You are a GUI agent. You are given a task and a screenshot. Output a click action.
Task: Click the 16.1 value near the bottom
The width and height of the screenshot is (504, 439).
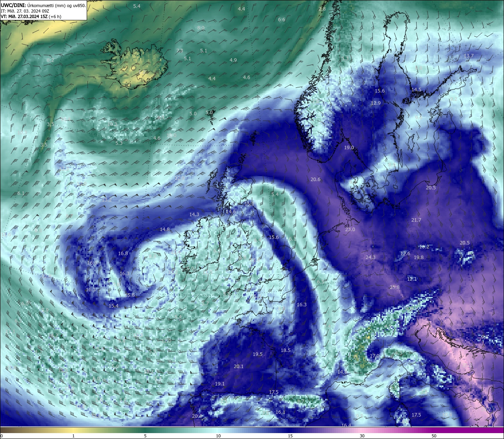[x=280, y=412]
